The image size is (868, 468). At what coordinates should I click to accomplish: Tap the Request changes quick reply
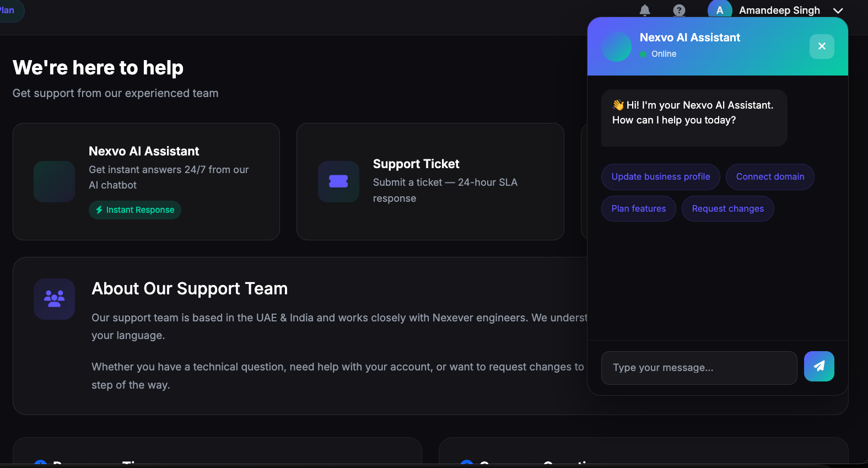pos(727,209)
